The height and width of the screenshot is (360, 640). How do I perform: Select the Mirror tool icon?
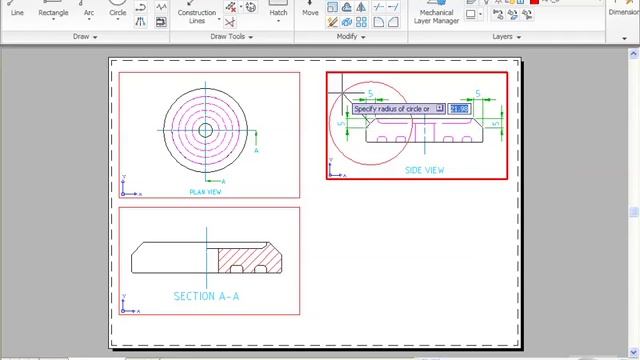(361, 7)
